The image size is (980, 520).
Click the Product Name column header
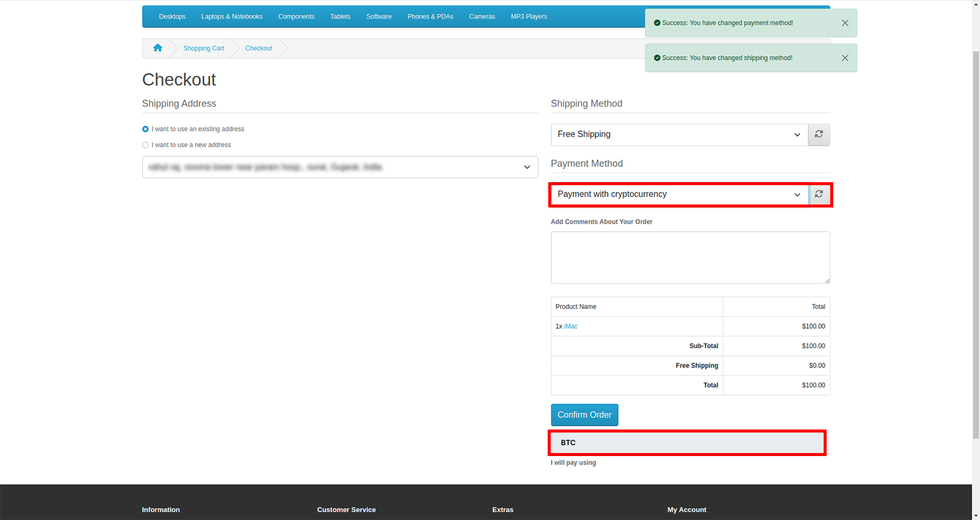point(576,306)
